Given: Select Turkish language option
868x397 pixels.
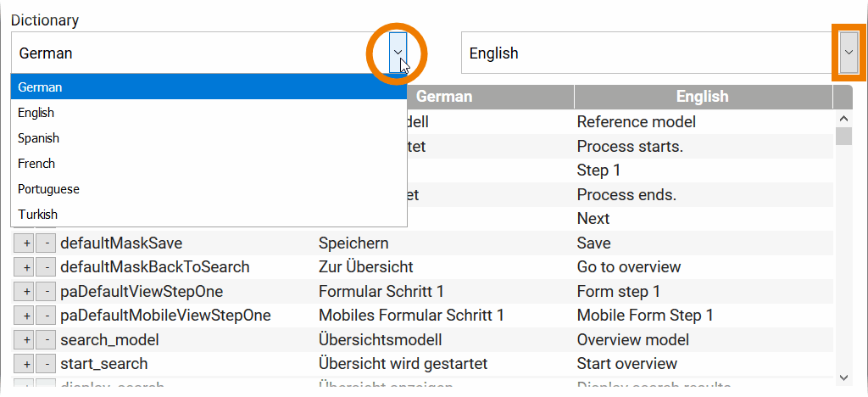Looking at the screenshot, I should pyautogui.click(x=38, y=215).
